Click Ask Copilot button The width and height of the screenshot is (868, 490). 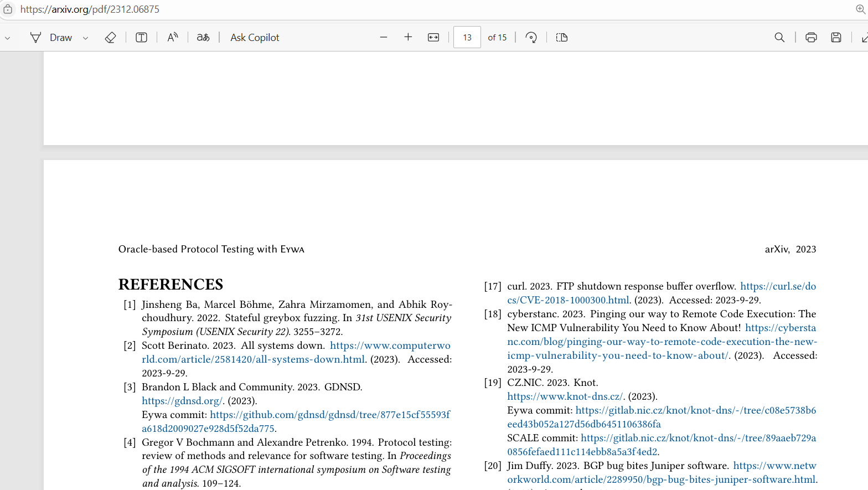pyautogui.click(x=255, y=37)
